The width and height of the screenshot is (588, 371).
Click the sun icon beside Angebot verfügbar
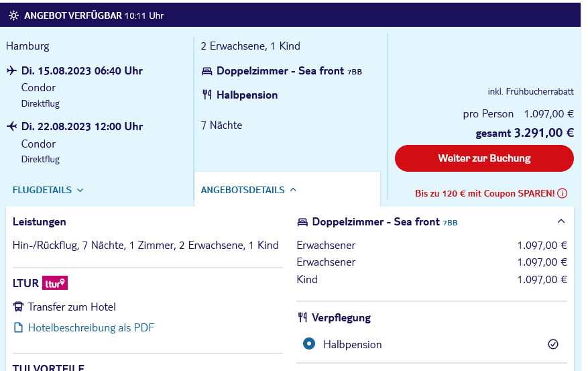click(x=14, y=15)
